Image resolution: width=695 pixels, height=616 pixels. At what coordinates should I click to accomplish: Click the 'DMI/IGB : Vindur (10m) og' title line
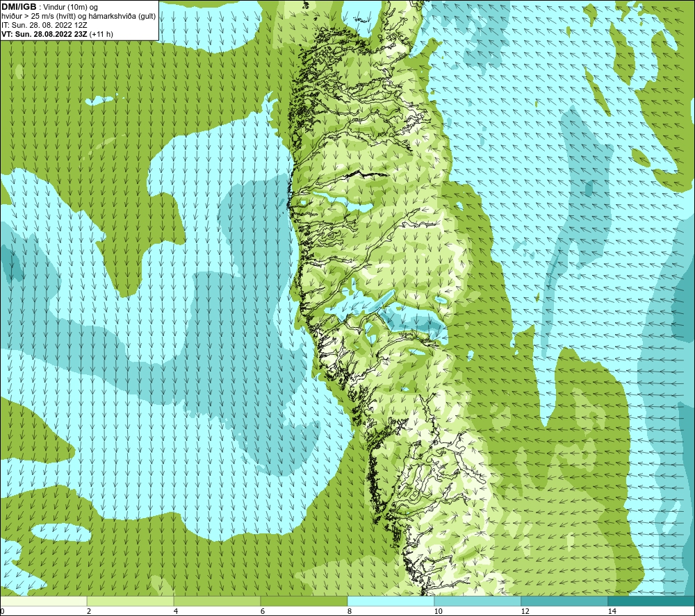pyautogui.click(x=49, y=7)
